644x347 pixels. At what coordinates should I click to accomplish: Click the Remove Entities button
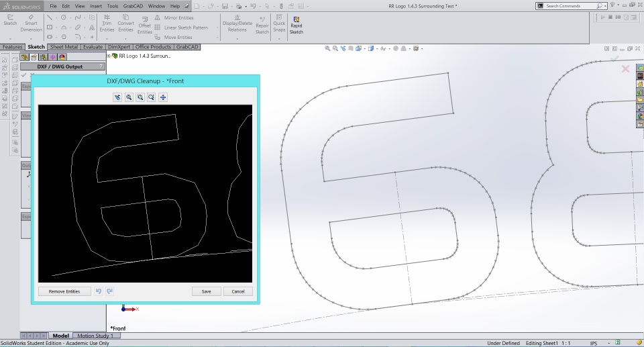(64, 291)
